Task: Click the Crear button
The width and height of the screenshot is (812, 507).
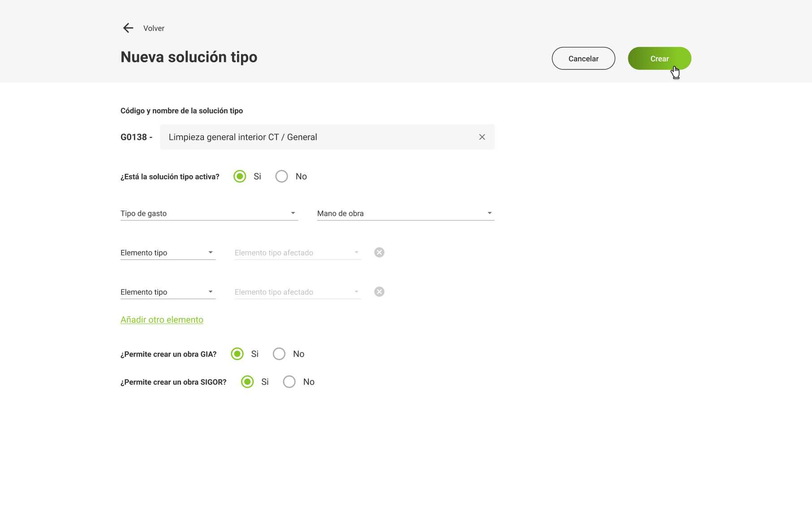Action: [x=660, y=58]
